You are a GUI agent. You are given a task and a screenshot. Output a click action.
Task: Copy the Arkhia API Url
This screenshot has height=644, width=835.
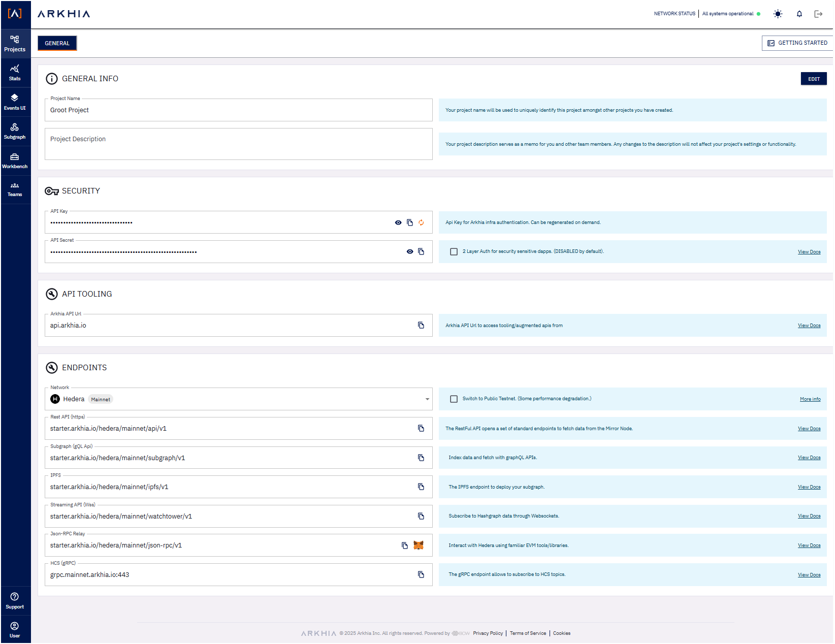pos(421,325)
